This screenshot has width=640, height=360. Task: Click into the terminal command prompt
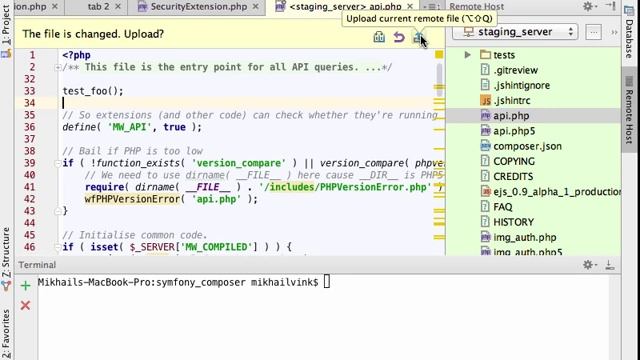[327, 282]
